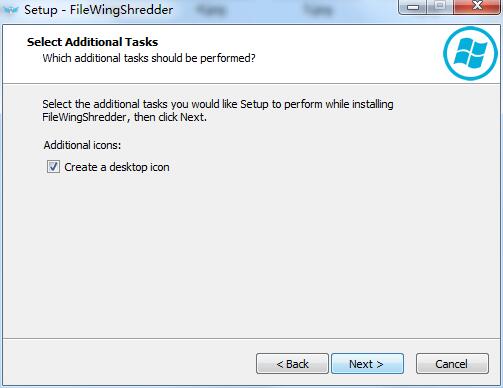Abort installation with the Cancel button
Screen dimensions: 503x388
(x=452, y=364)
